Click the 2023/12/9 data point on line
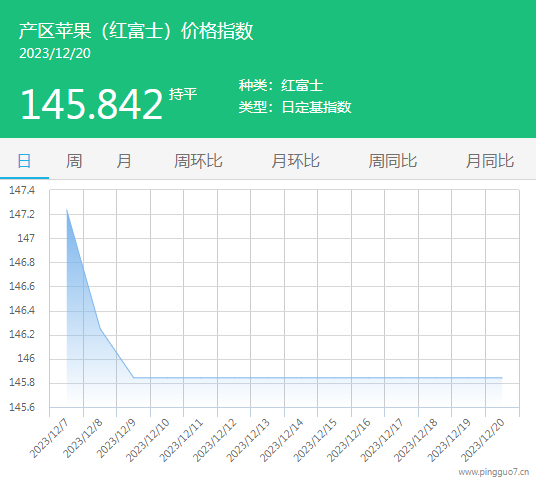 tap(134, 378)
